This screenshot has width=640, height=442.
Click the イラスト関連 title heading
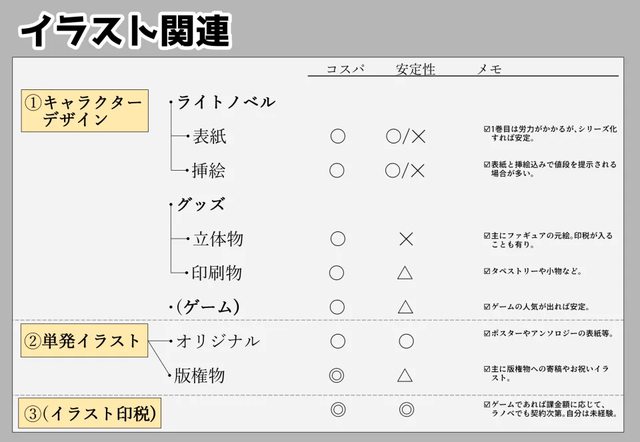coord(125,31)
